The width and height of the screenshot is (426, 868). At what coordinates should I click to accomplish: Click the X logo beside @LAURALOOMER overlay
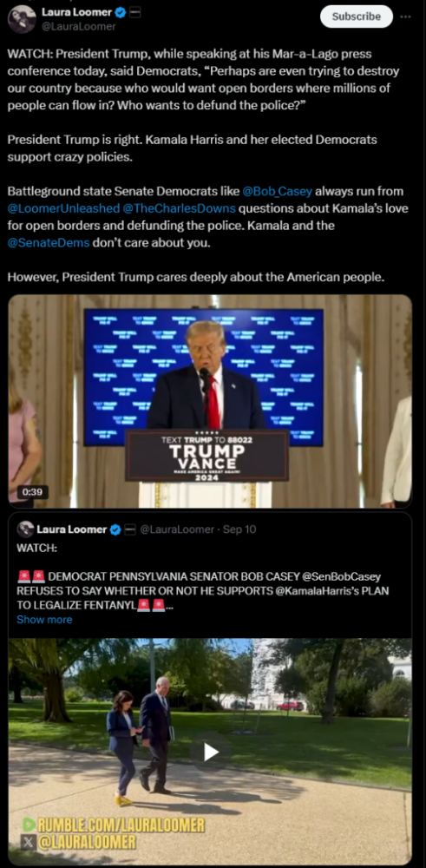[x=29, y=843]
